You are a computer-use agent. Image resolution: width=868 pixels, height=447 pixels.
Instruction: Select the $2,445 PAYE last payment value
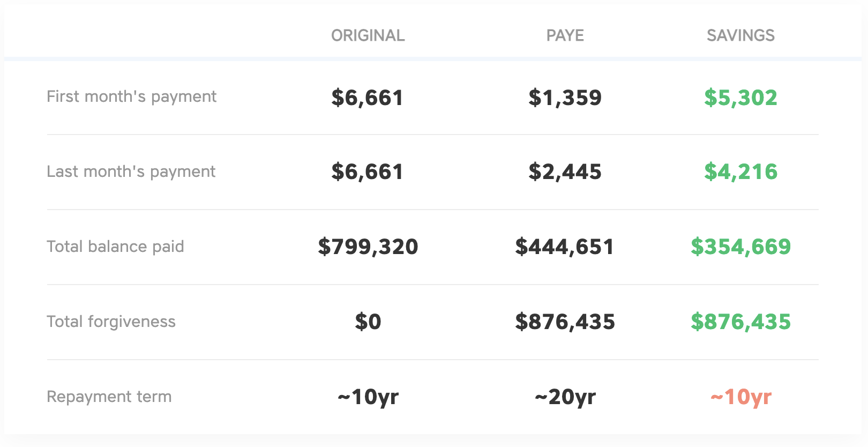coord(565,172)
